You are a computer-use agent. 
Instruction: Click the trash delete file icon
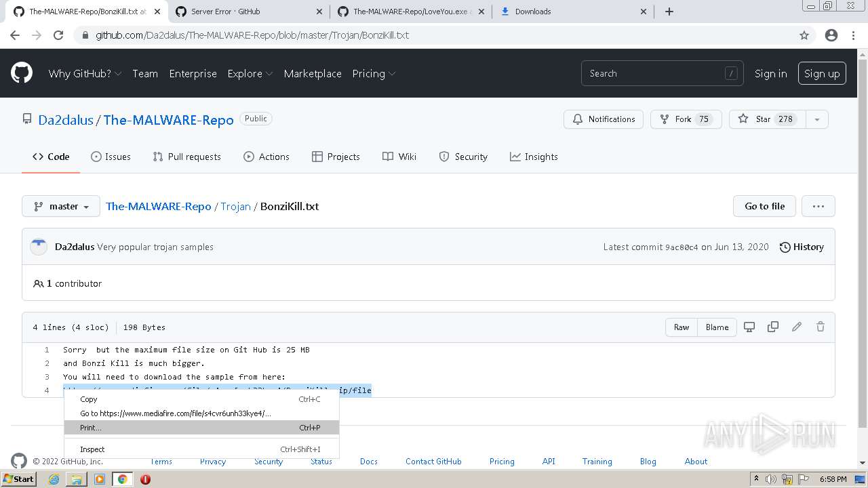pyautogui.click(x=821, y=327)
